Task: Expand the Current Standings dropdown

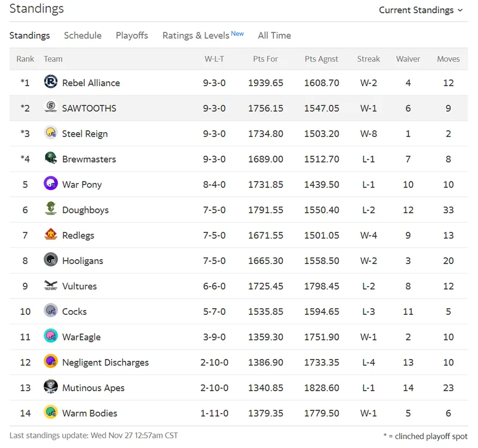Action: [421, 10]
